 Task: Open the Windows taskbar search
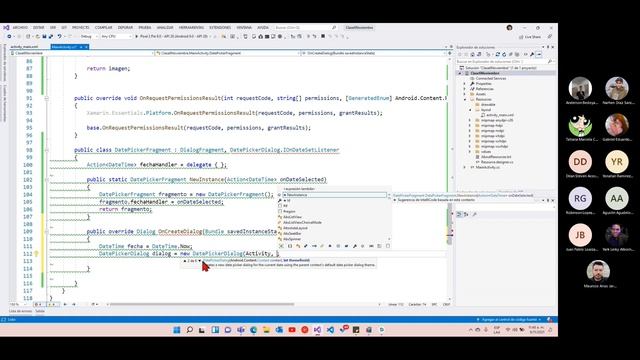point(189,330)
